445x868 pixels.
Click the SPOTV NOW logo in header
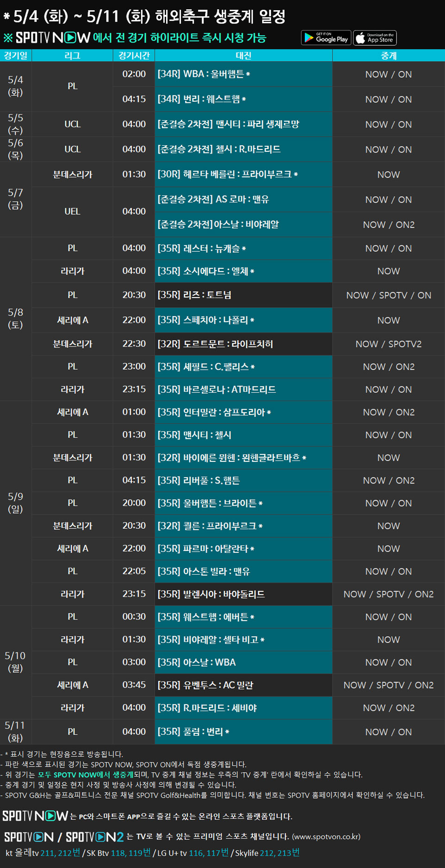point(53,38)
